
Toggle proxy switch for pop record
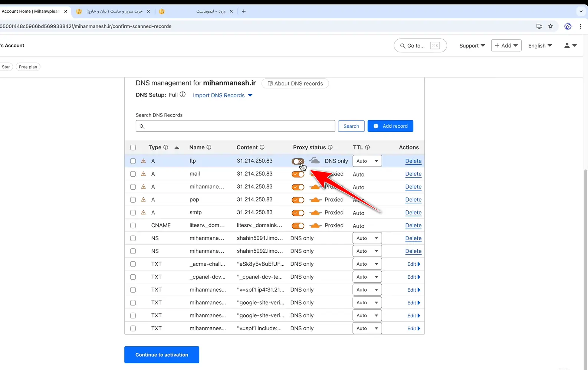pyautogui.click(x=298, y=200)
